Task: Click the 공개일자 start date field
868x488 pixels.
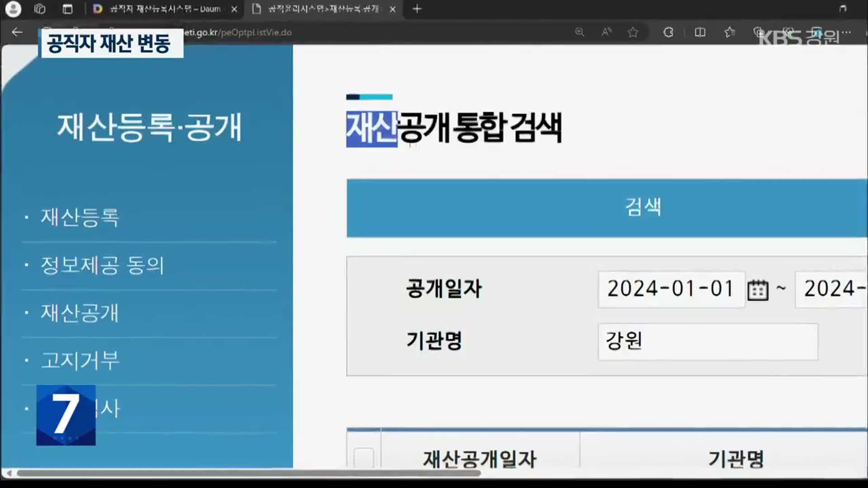Action: [x=671, y=289]
